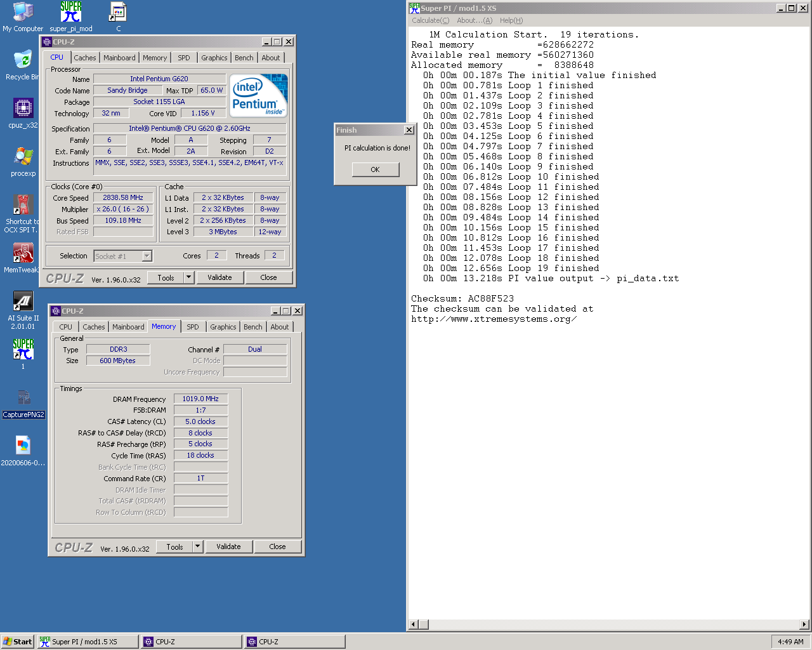Open About tab in bottom CPU-Z window
Screen dimensions: 812x650
click(x=280, y=327)
